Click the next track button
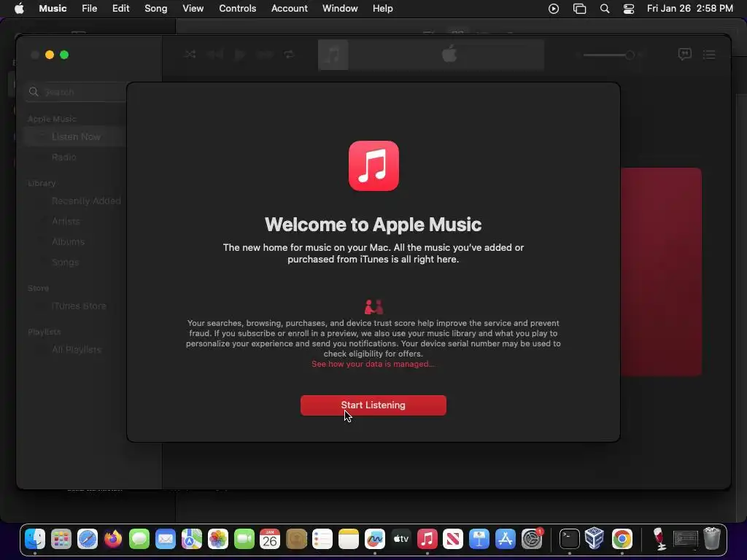Viewport: 747px width, 560px height. click(264, 54)
